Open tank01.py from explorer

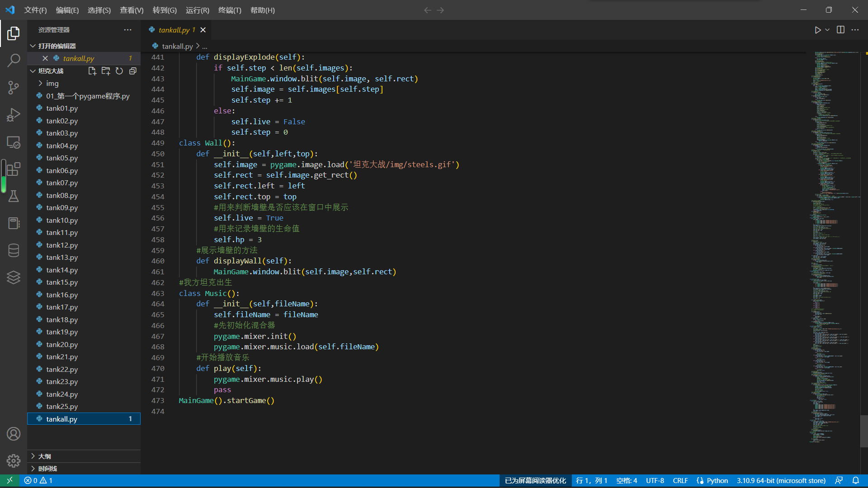coord(84,108)
